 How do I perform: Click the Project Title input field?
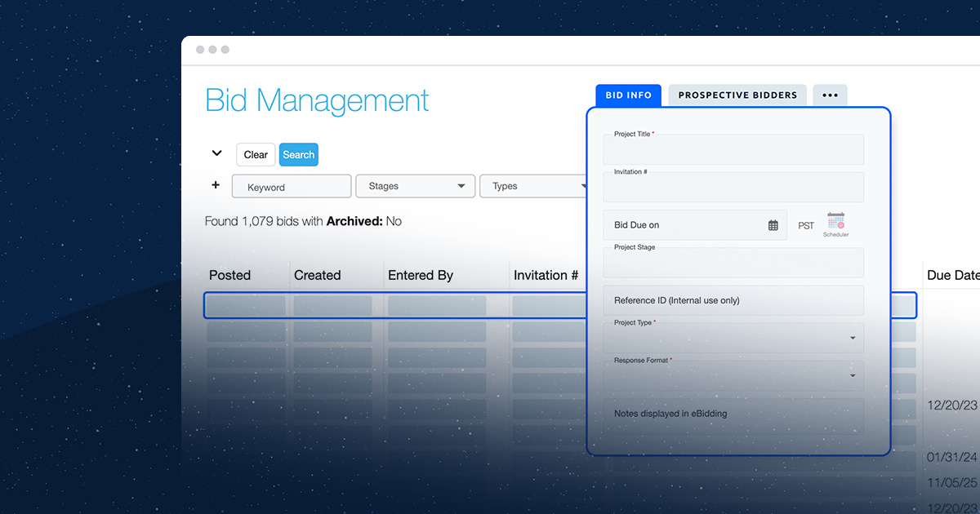[x=733, y=149]
